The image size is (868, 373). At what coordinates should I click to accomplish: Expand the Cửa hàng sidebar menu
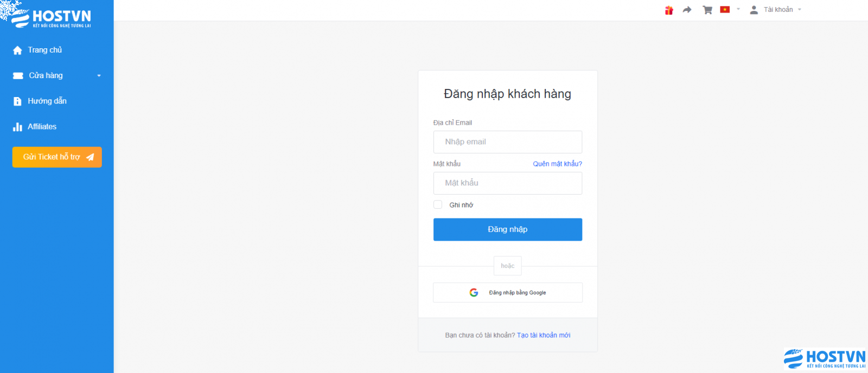tap(57, 75)
